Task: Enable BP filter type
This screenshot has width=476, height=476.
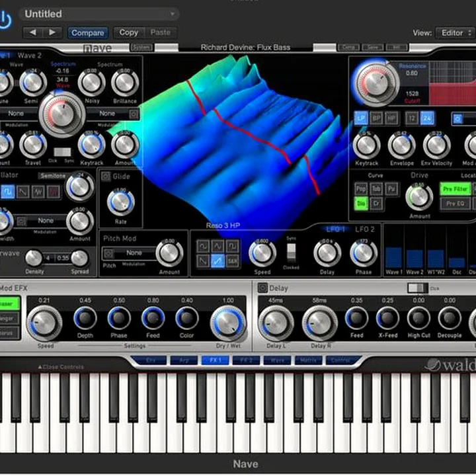Action: [x=376, y=118]
